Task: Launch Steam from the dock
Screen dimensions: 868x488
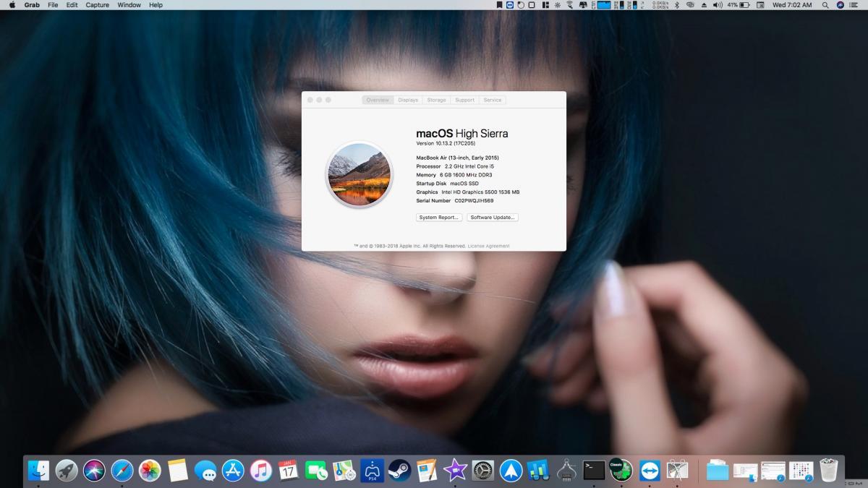Action: [399, 471]
